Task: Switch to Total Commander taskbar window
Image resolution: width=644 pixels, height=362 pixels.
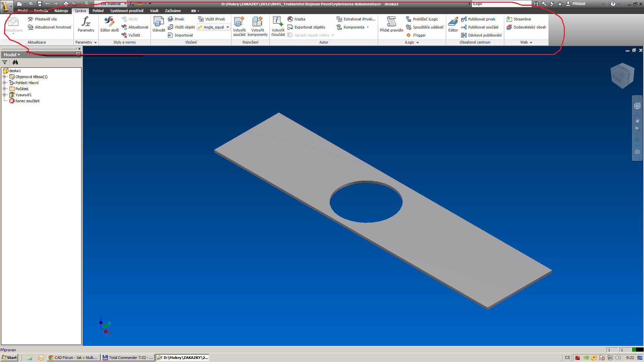Action: coord(128,358)
